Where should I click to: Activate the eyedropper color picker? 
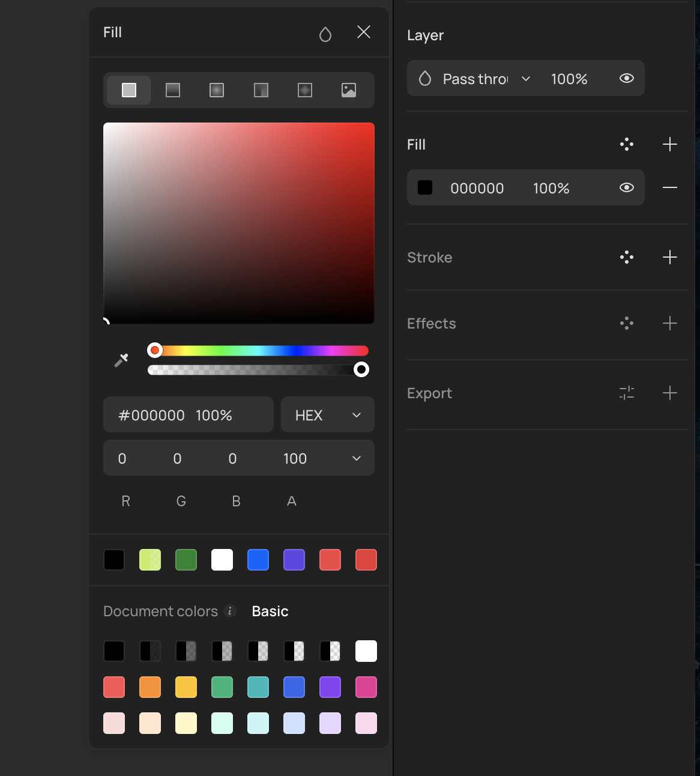[x=121, y=360]
